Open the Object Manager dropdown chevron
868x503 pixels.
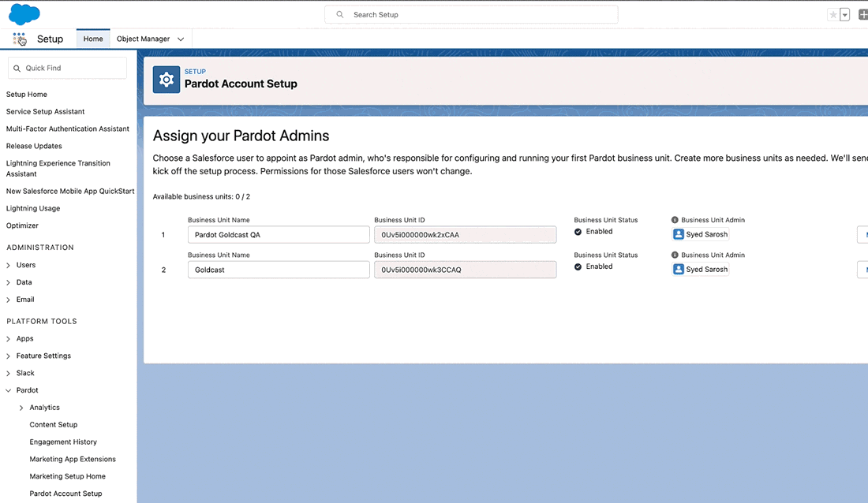pos(181,39)
